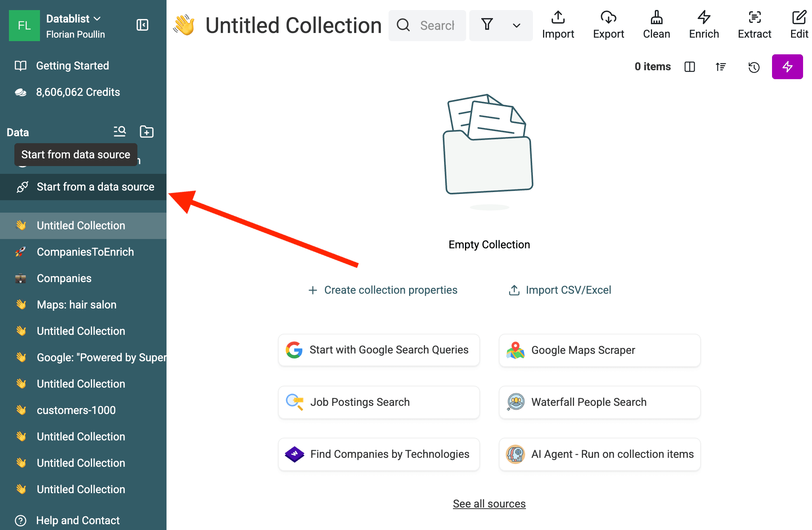Select CompaniesToEnrich collection in sidebar
Screen dimensions: 812x530
point(85,252)
